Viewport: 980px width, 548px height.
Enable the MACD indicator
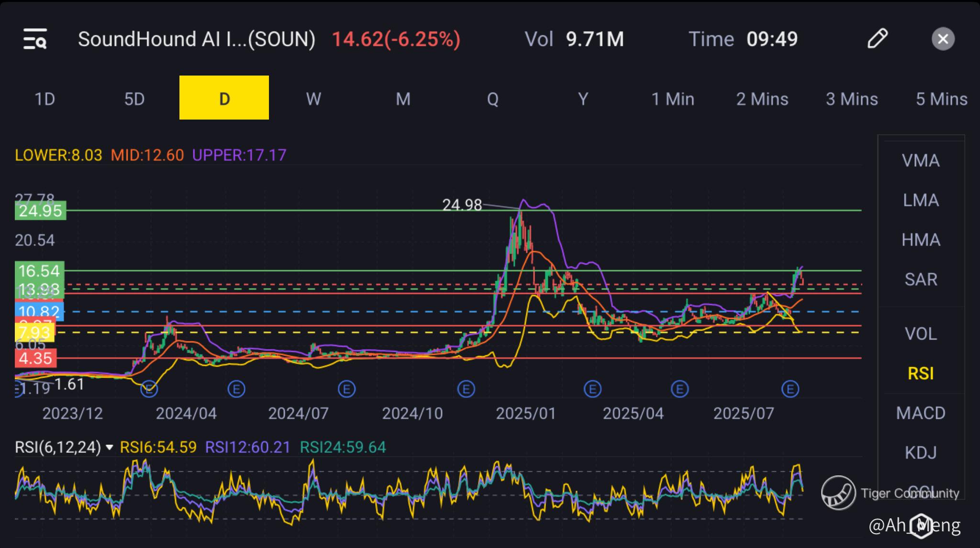pyautogui.click(x=921, y=413)
